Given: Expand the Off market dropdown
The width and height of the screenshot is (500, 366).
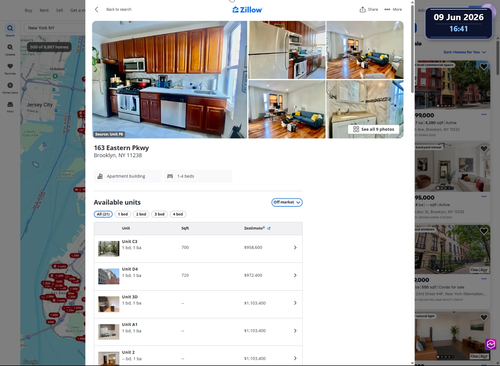Looking at the screenshot, I should coord(287,202).
